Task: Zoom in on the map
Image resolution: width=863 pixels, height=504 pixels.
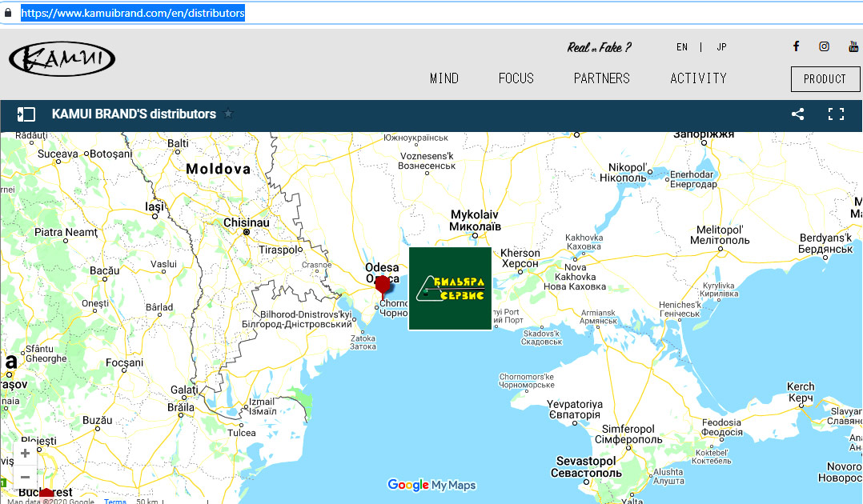Action: [25, 453]
